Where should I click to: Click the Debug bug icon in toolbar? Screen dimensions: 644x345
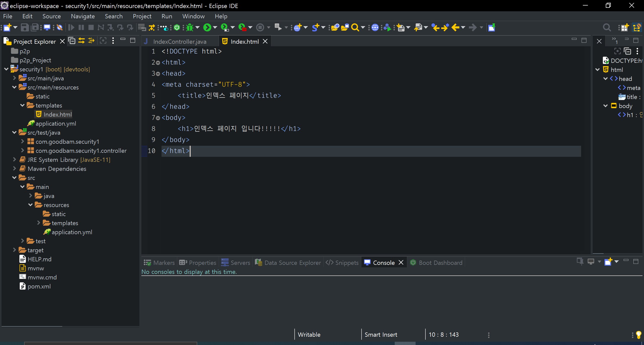(190, 27)
